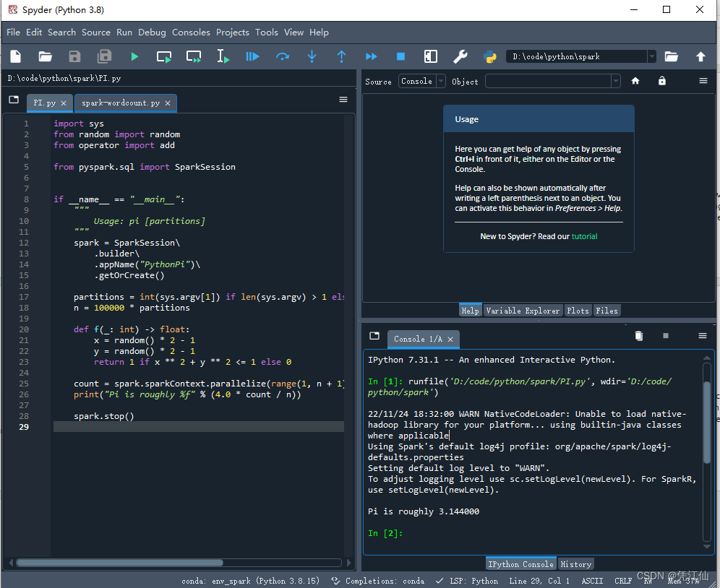Expand the Object combo box arrow
This screenshot has width=720, height=588.
coord(616,81)
